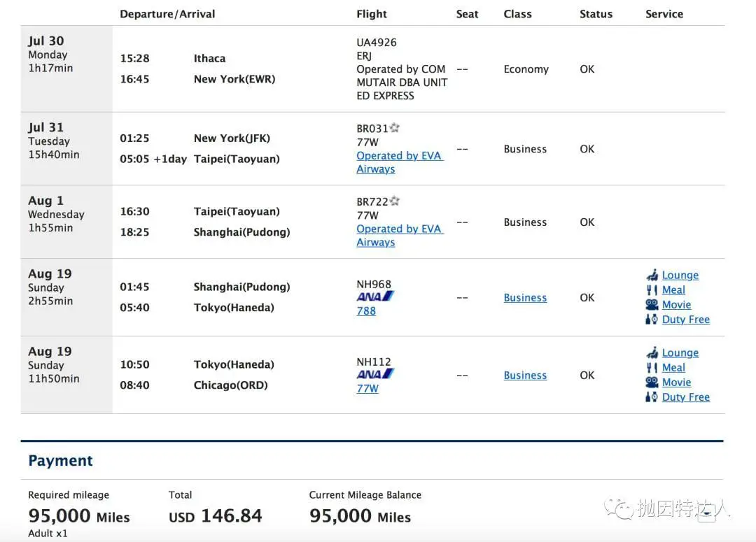Click Lounge icon for NH112 flight

coord(652,352)
